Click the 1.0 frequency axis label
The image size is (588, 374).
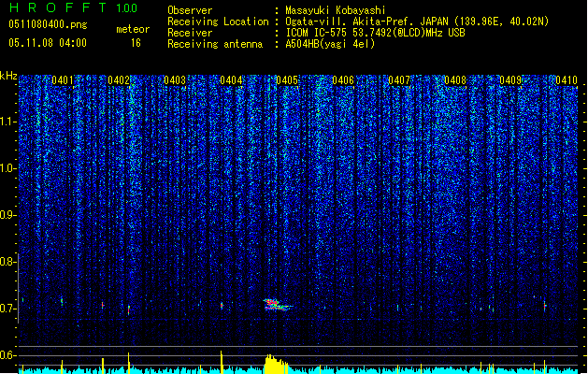point(7,168)
